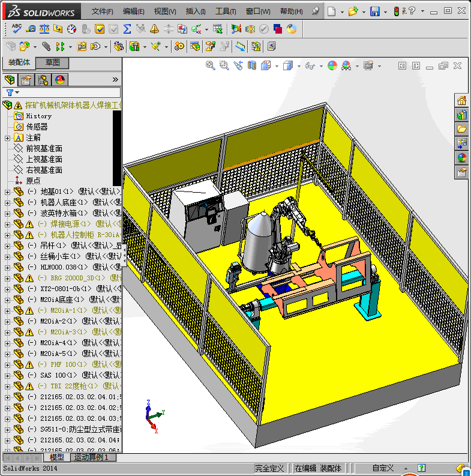471x476 pixels.
Task: Open File Explorer folder task pane icon
Action: (x=461, y=129)
